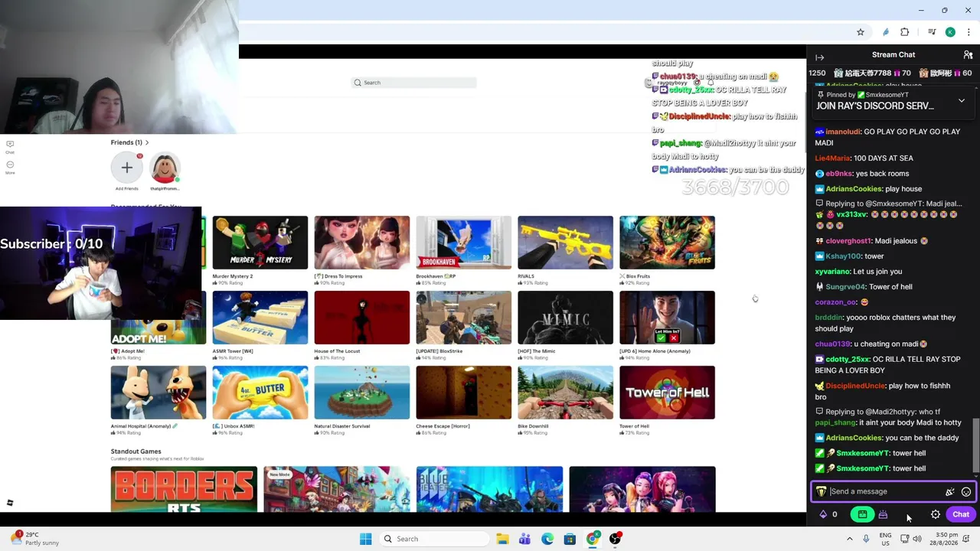Open browser media control icon
Image resolution: width=980 pixels, height=551 pixels.
932,32
